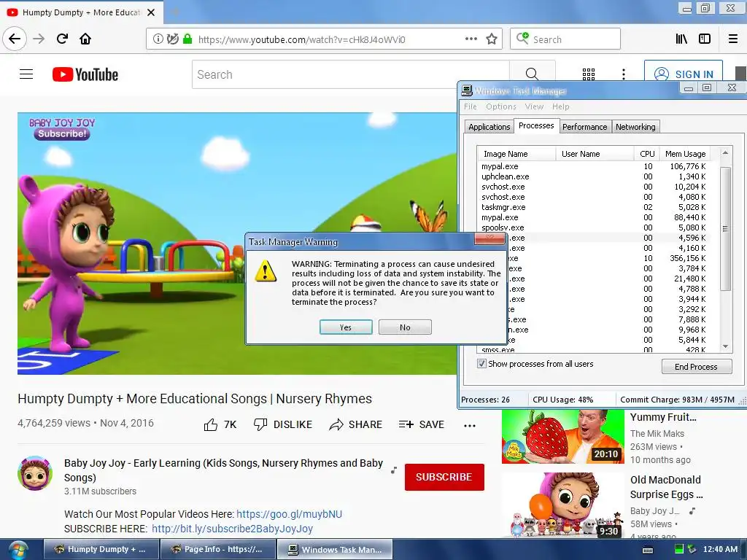Open YouTube guide hamburger menu

point(26,74)
